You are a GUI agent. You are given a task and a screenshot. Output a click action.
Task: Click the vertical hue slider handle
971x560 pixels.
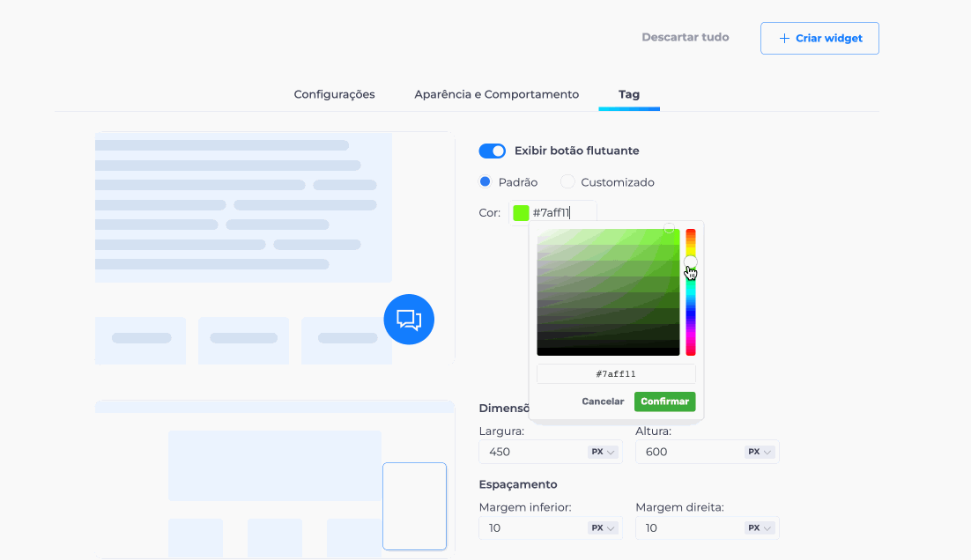(691, 262)
